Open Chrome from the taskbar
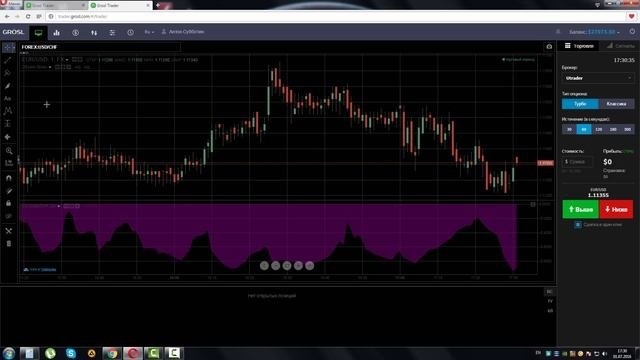The height and width of the screenshot is (360, 640). pyautogui.click(x=112, y=353)
